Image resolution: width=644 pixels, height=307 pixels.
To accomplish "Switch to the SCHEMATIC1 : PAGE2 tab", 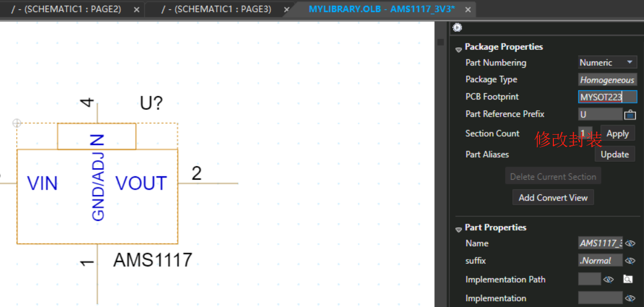I will 66,9.
